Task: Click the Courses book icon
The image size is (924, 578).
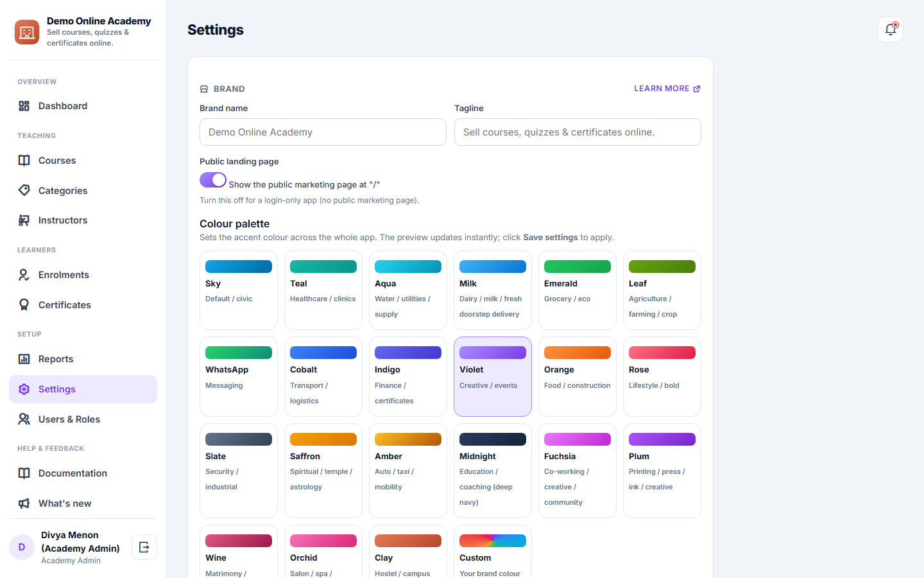Action: tap(24, 161)
